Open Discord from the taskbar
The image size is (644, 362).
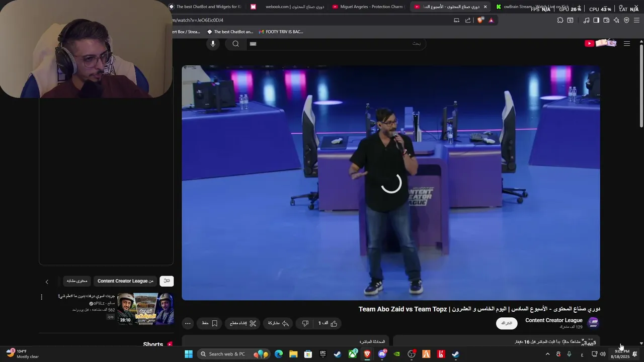382,354
